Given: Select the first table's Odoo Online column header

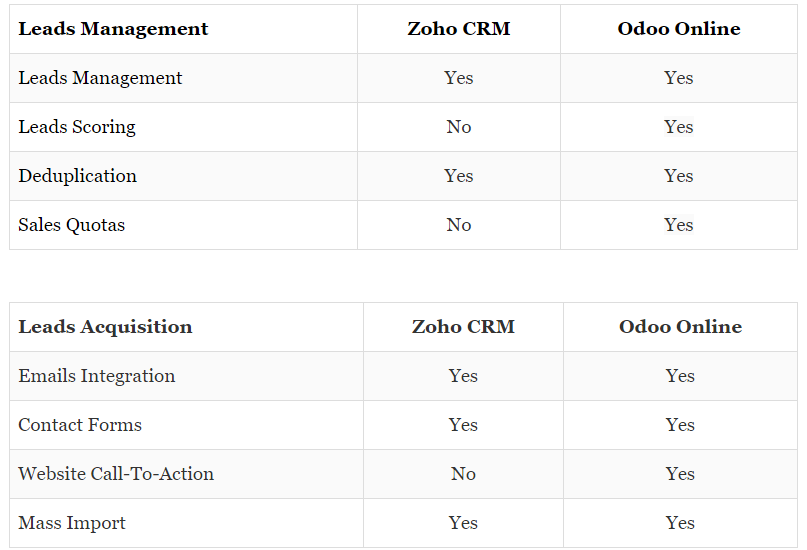Looking at the screenshot, I should [679, 29].
